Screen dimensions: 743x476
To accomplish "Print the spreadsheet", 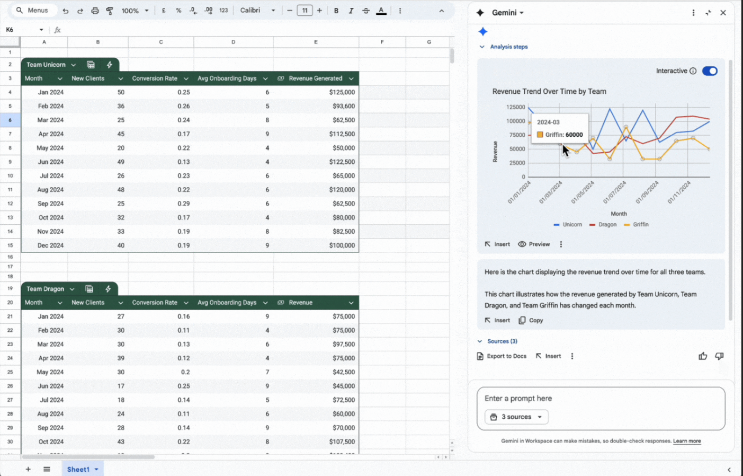I will point(95,10).
